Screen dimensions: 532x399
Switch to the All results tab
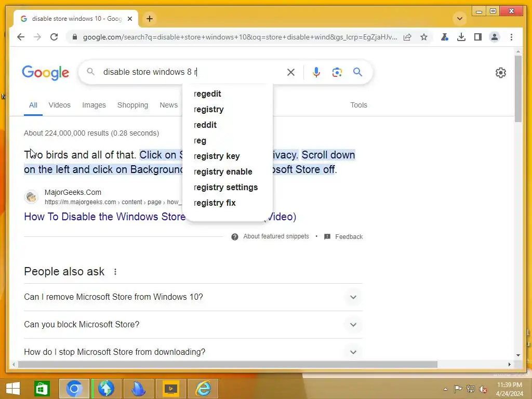coord(33,105)
